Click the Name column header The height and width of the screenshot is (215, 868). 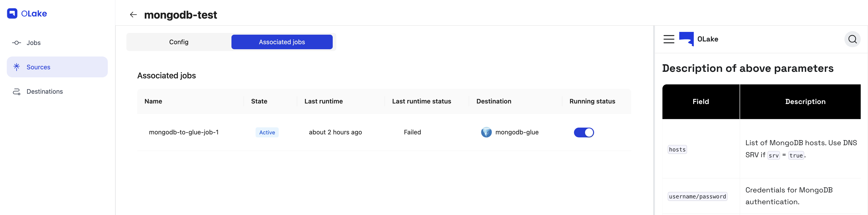153,101
